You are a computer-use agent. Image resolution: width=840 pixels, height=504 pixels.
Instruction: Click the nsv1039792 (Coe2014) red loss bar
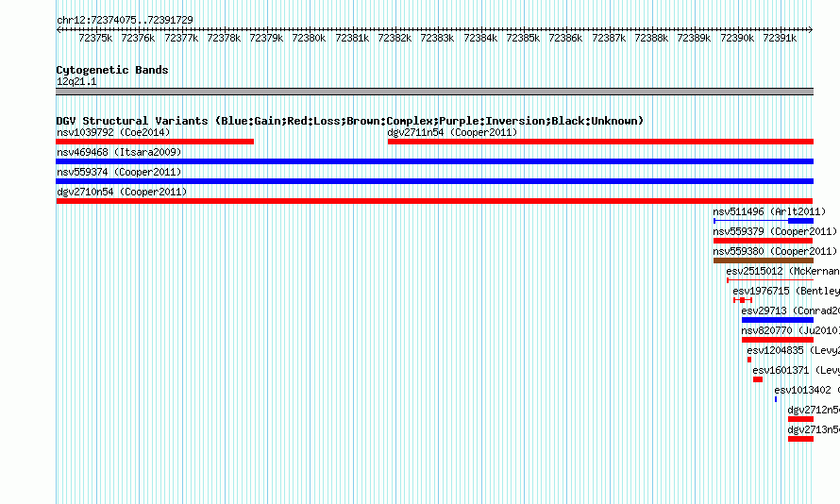point(155,142)
